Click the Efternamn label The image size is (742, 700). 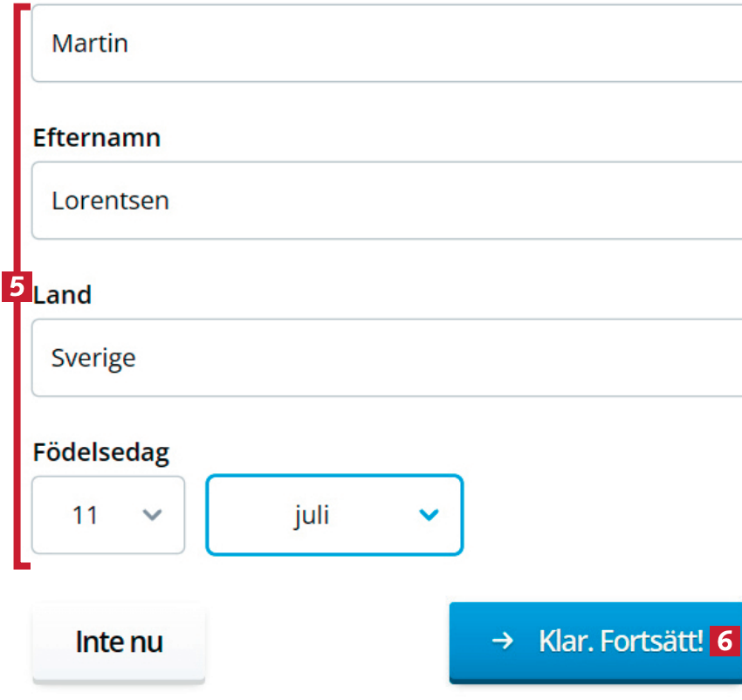pos(96,138)
